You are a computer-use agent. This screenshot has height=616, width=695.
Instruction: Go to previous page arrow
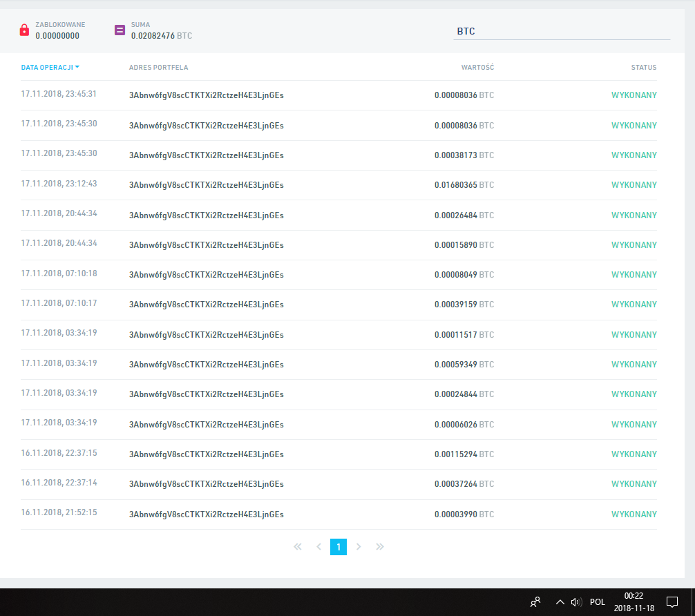point(318,547)
